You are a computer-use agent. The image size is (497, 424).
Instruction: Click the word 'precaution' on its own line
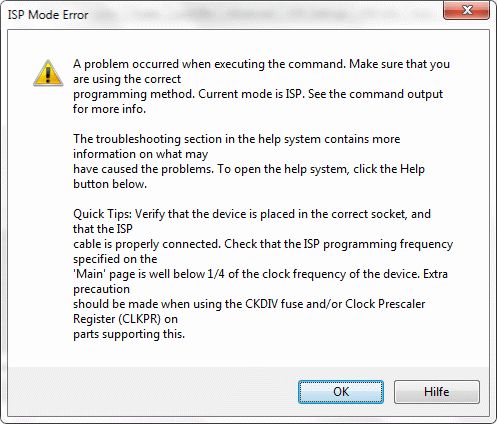(101, 289)
